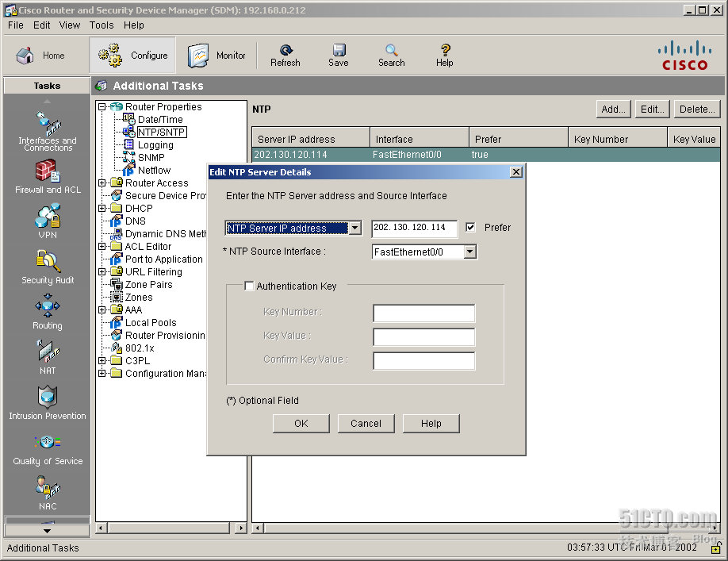Image resolution: width=728 pixels, height=561 pixels.
Task: Open the NAT task icon
Action: (x=48, y=352)
